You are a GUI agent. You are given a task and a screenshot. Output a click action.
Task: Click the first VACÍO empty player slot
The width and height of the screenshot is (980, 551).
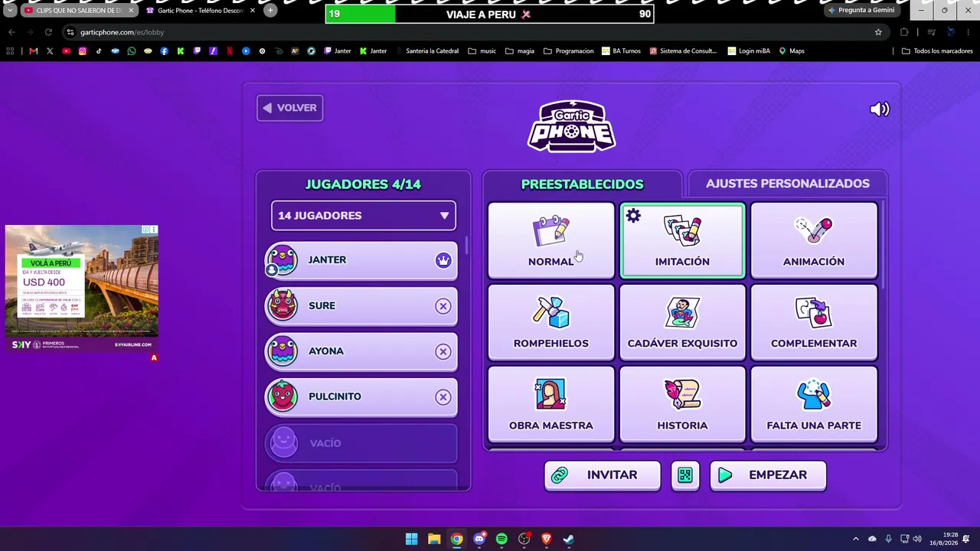(361, 443)
